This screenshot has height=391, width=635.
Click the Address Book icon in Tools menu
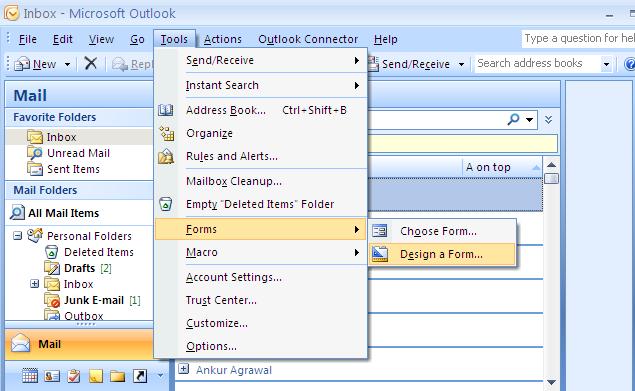click(x=166, y=110)
